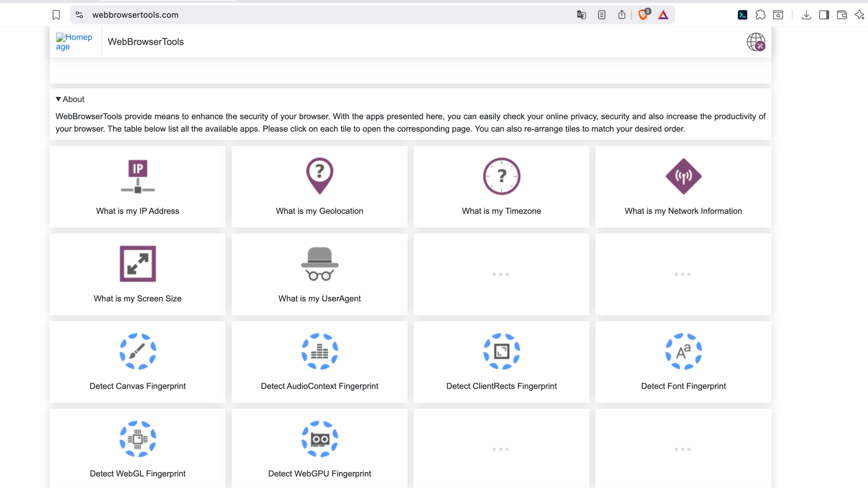Open the Timezone clock icon

coord(501,176)
